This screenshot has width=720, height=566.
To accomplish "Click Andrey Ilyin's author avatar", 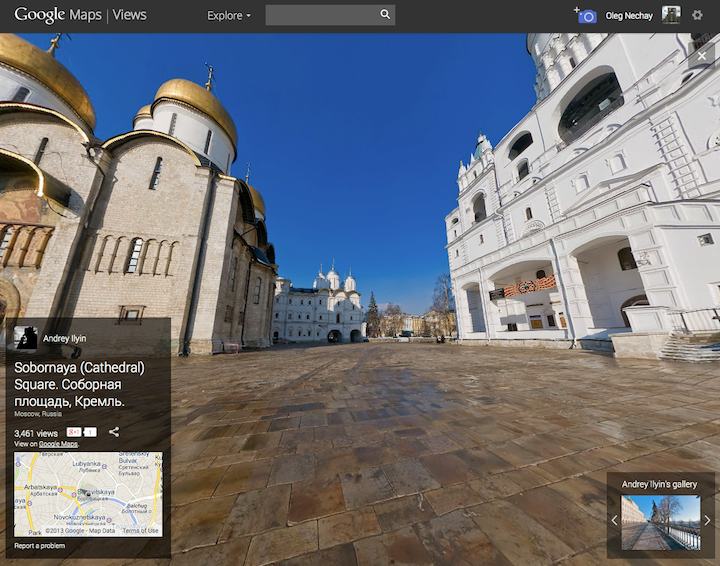I will (26, 338).
